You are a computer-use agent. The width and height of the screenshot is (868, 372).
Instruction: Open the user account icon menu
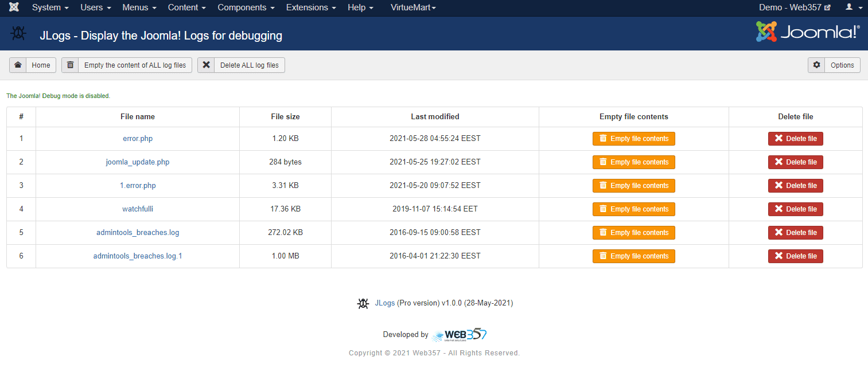click(854, 7)
